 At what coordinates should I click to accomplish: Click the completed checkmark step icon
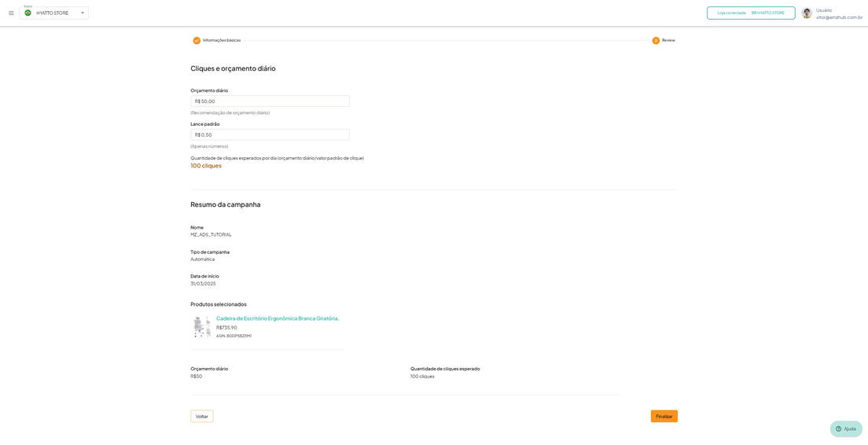tap(197, 41)
